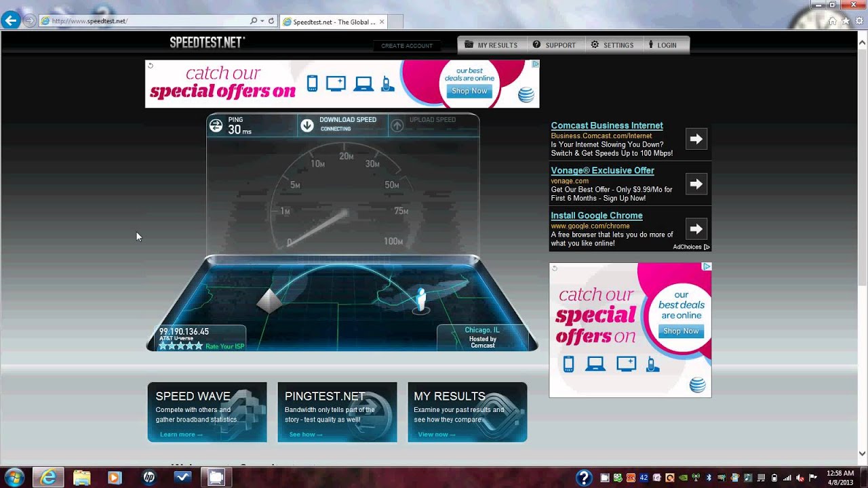This screenshot has height=488, width=868.
Task: Open the Comcast Business Internet ad link
Action: pos(607,125)
